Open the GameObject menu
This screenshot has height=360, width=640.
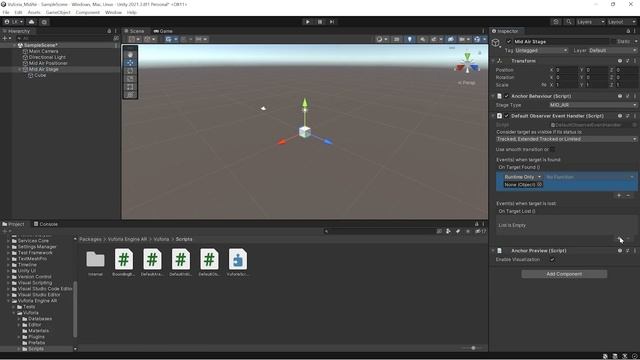tap(58, 12)
